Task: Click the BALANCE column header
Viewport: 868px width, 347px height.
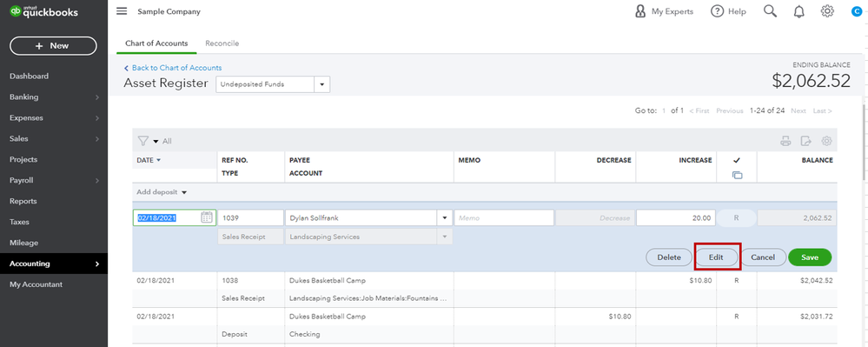Action: (817, 160)
